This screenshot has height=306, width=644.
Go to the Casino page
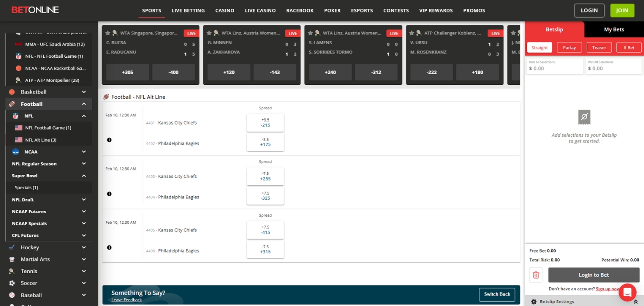(225, 10)
